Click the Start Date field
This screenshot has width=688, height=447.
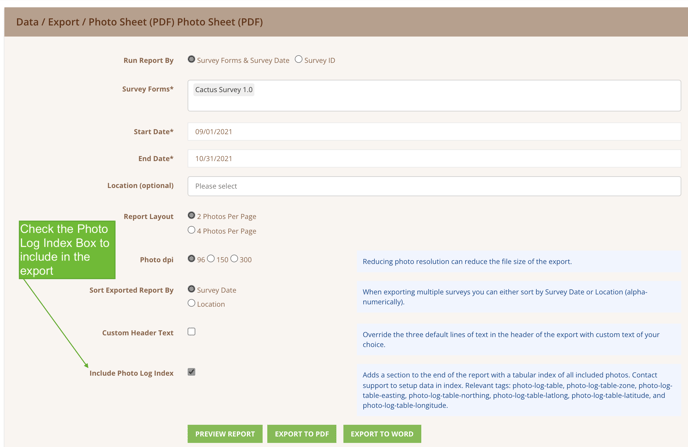click(434, 132)
